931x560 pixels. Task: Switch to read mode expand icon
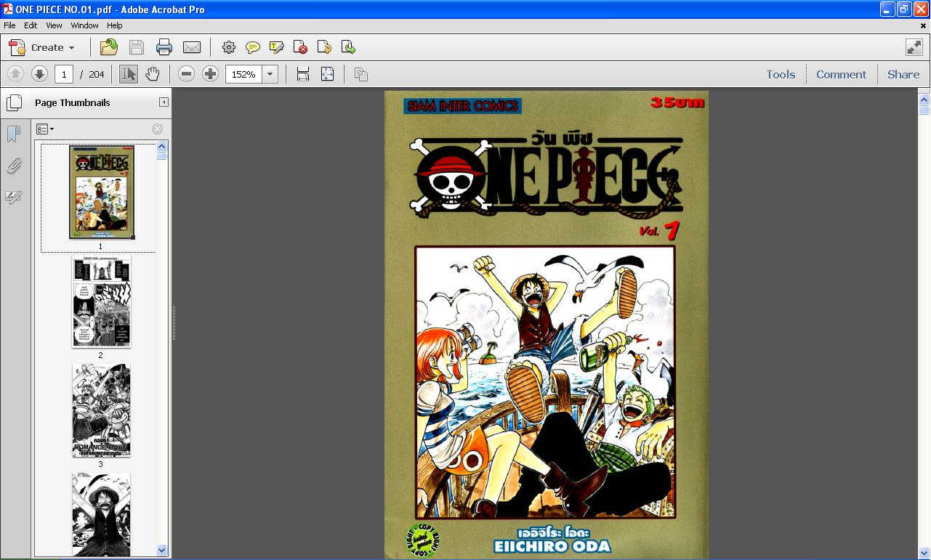point(914,47)
